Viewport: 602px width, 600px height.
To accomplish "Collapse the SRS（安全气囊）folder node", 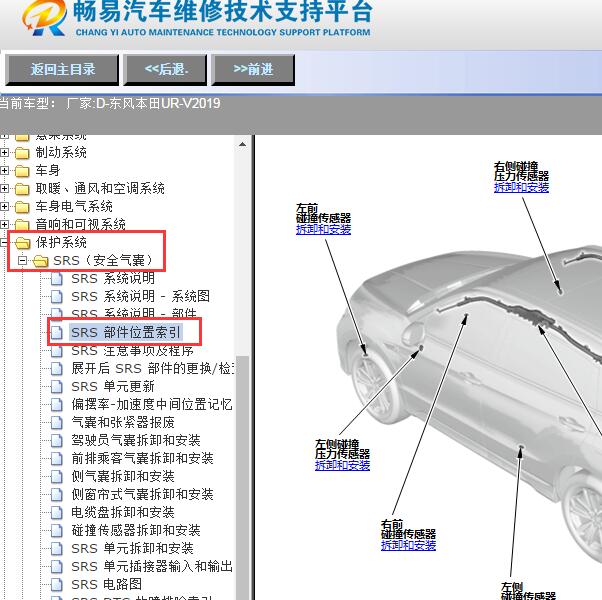I will coord(22,261).
